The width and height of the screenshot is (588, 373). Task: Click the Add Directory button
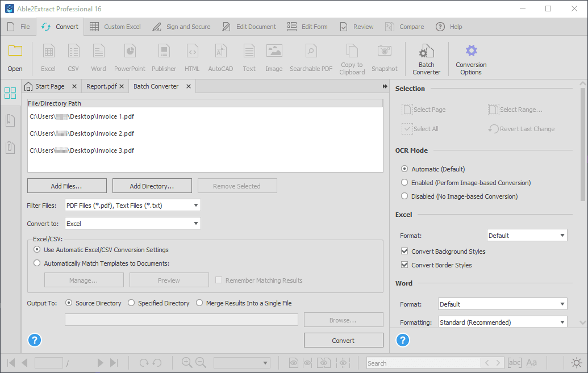tap(152, 186)
